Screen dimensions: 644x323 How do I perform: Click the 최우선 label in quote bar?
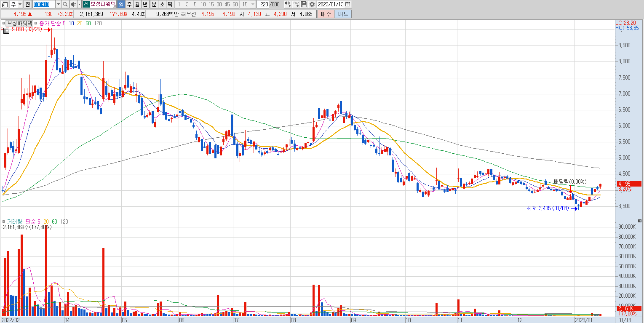pos(189,14)
